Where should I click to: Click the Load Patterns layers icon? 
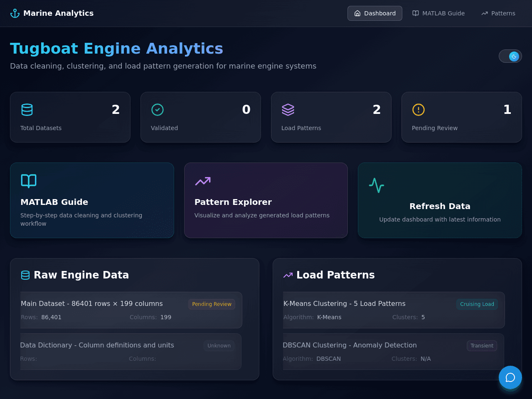coord(288,110)
